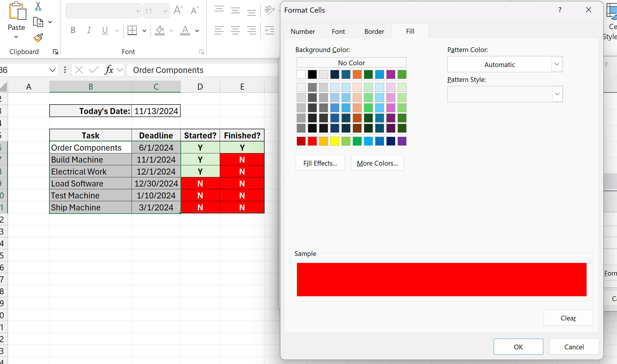
Task: Toggle Bold formatting
Action: point(73,30)
